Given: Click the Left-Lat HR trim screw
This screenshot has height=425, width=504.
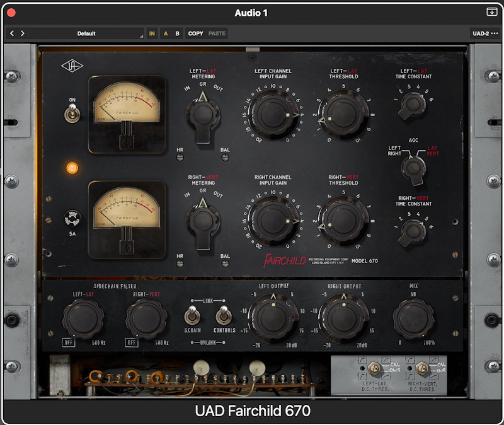Looking at the screenshot, I should pyautogui.click(x=180, y=157).
